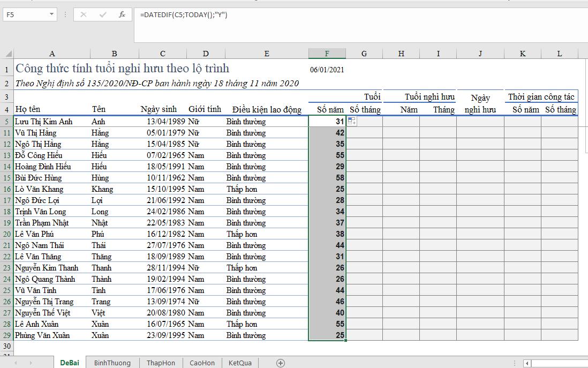Viewport: 588px width, 368px height.
Task: Select the Ngày nghỉ hưu header cell
Action: (480, 103)
